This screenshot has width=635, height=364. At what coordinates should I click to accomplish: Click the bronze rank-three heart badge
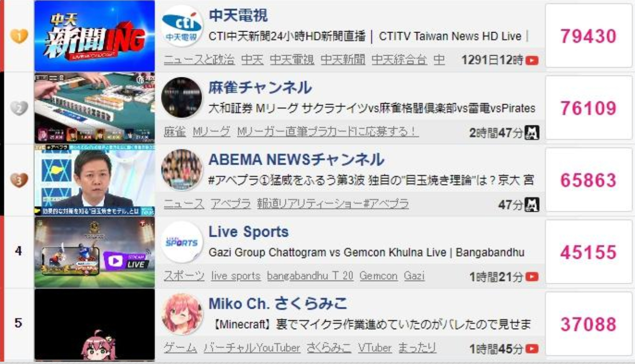point(19,180)
